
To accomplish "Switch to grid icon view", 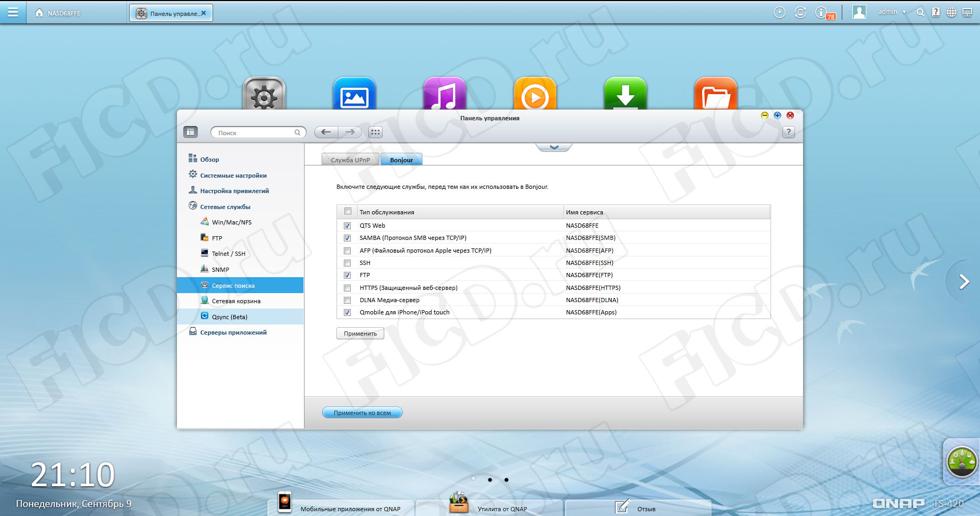I will click(375, 132).
